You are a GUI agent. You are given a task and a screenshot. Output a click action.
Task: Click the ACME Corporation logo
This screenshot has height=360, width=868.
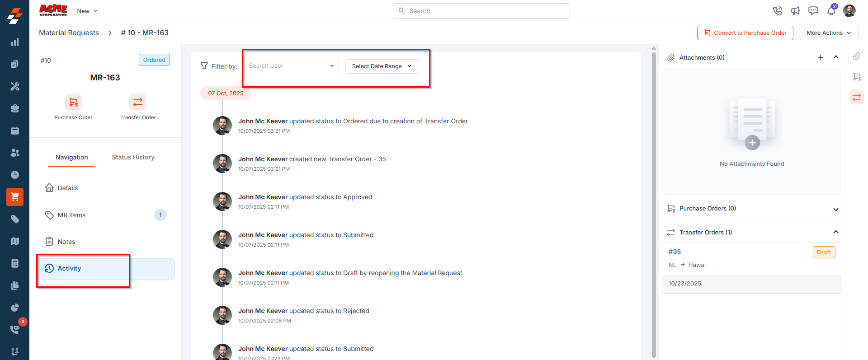coord(53,10)
